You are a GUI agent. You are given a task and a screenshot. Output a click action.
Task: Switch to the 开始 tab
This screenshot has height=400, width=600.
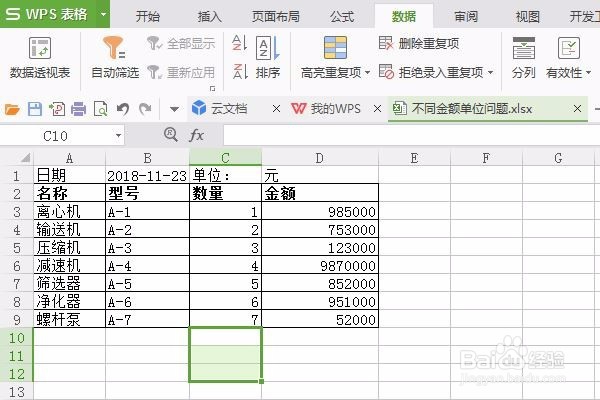coord(148,16)
